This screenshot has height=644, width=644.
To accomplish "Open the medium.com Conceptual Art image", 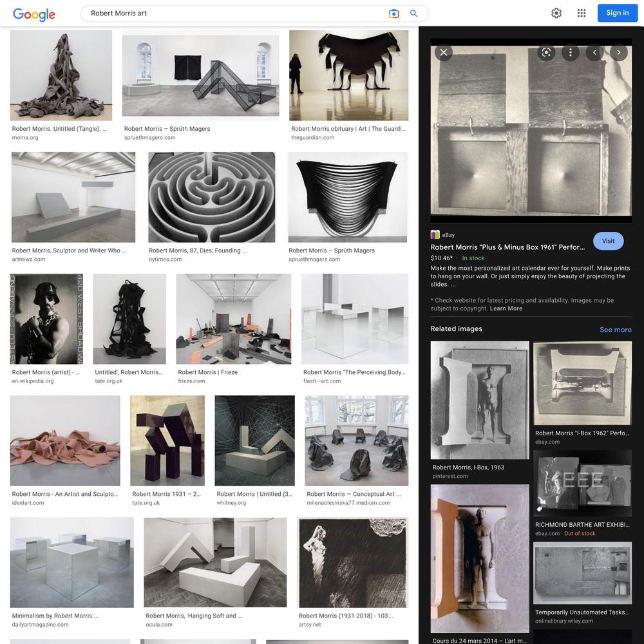I will coord(357,440).
